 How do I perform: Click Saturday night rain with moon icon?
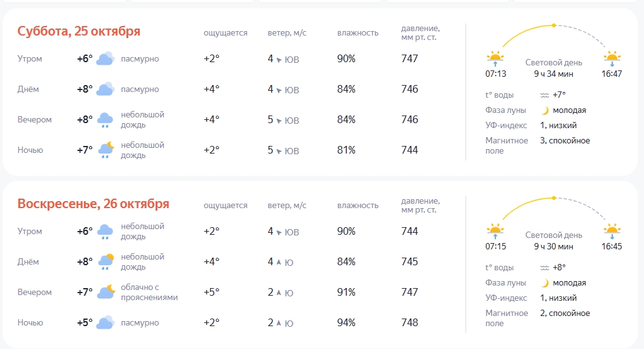[105, 150]
